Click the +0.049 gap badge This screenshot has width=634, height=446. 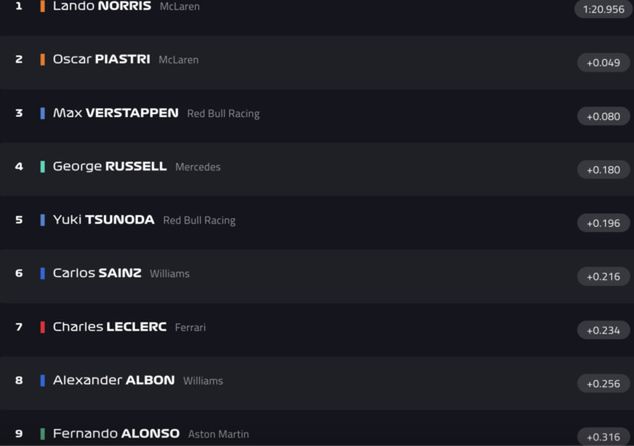[603, 63]
